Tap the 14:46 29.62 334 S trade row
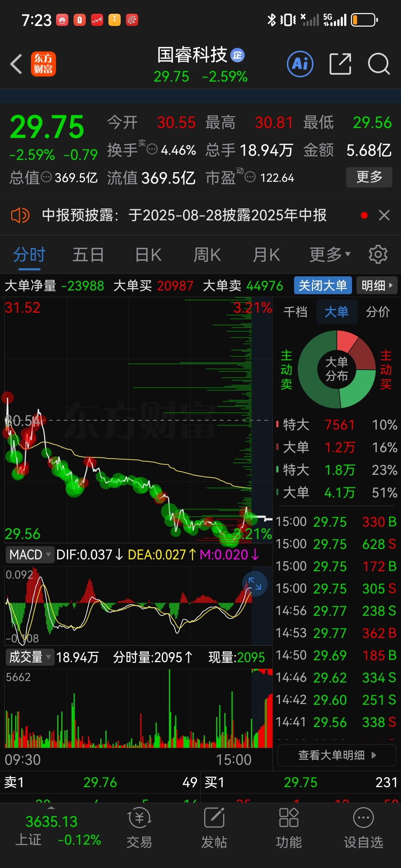 click(x=336, y=677)
